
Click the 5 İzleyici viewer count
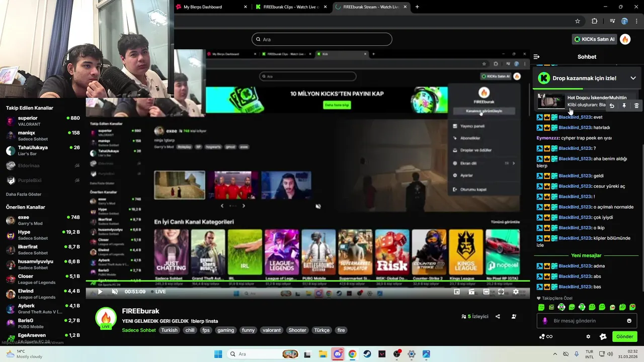474,316
